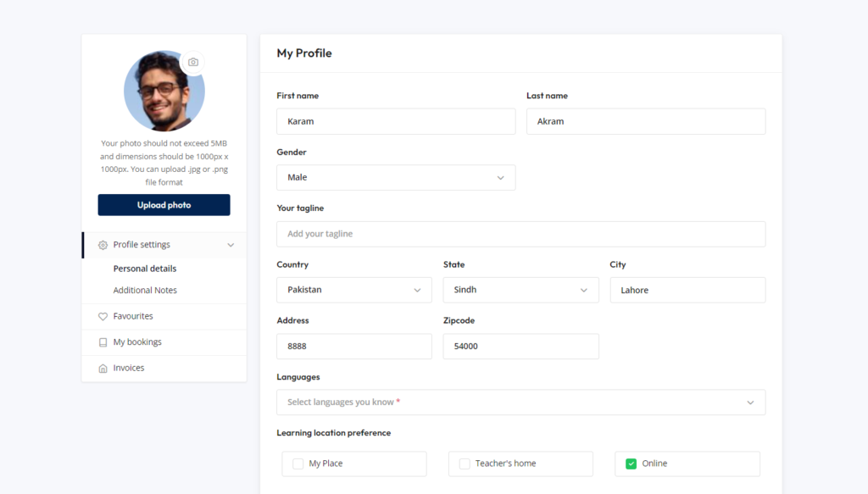Click the City field containing Lahore

point(687,290)
